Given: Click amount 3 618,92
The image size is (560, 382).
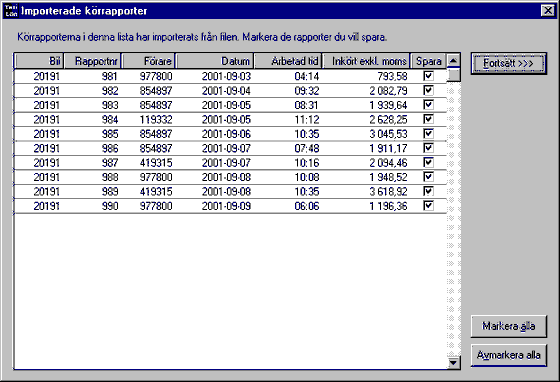Looking at the screenshot, I should click(388, 192).
